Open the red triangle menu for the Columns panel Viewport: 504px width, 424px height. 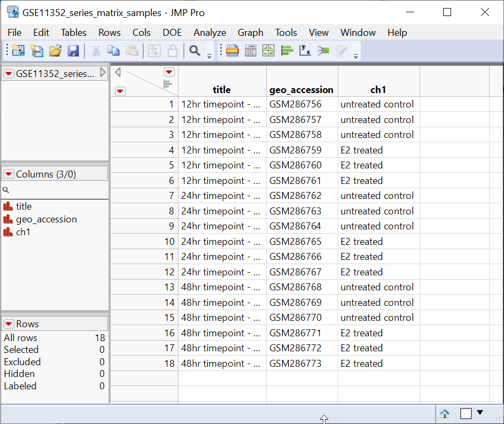[x=9, y=174]
